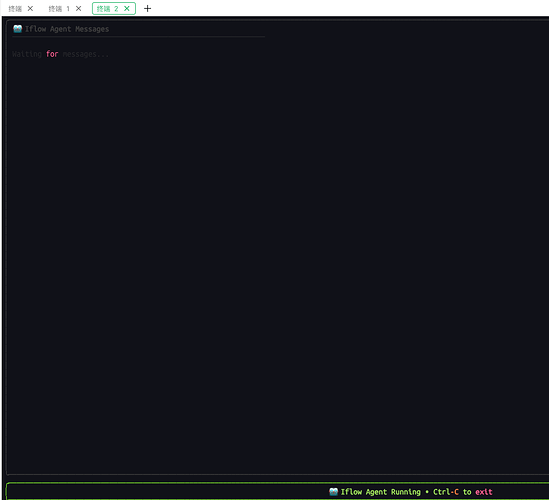Click the pink 'exit' word in status bar
549x500 pixels.
pos(484,492)
